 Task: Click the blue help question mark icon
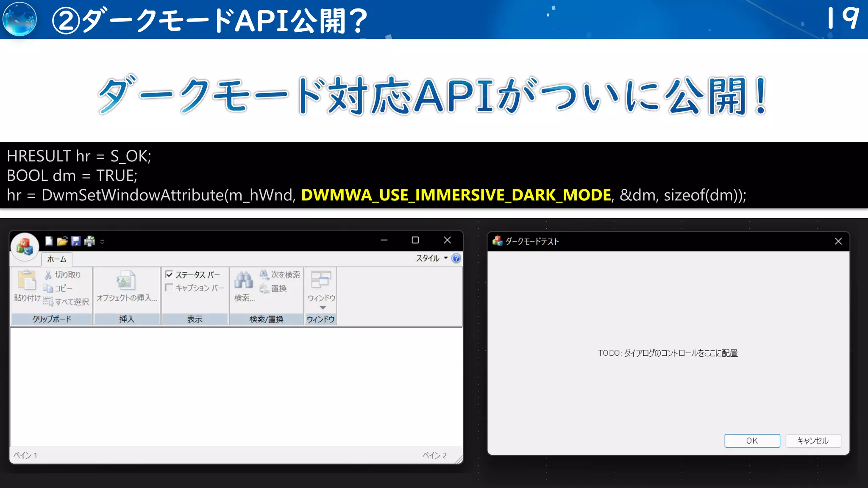tap(456, 258)
